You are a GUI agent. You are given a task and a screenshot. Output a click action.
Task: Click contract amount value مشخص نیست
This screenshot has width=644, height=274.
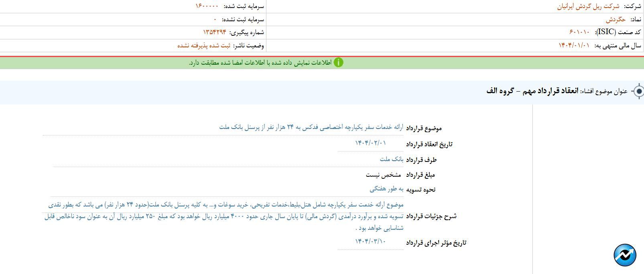383,175
